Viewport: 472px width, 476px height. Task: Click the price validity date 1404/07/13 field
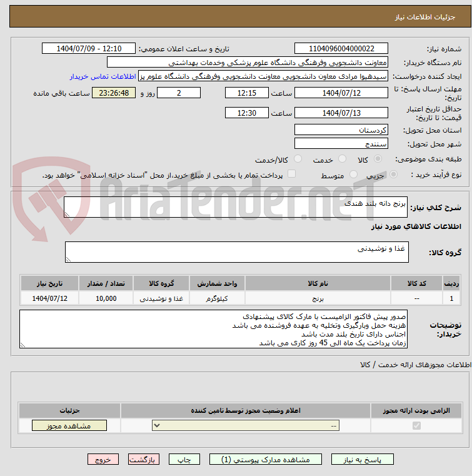coord(341,113)
